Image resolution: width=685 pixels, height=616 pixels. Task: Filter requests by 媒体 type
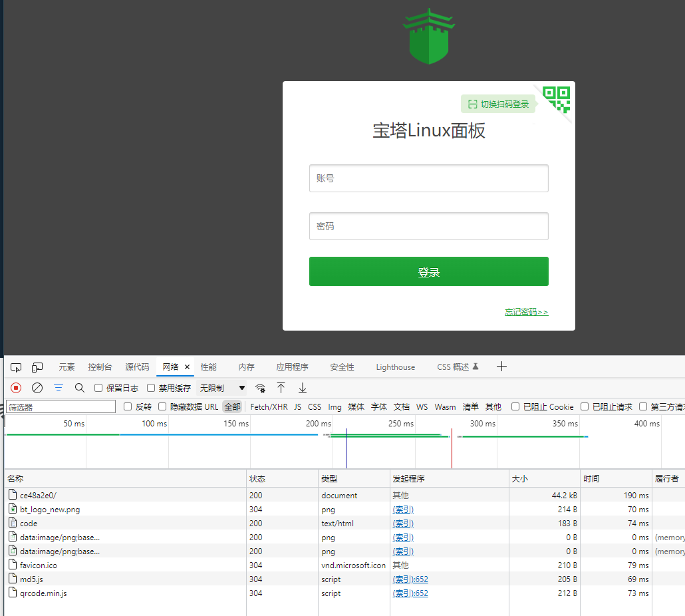pos(356,406)
